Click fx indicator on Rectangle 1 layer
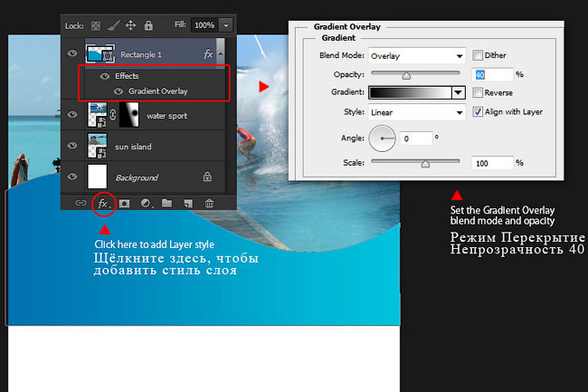 point(208,54)
